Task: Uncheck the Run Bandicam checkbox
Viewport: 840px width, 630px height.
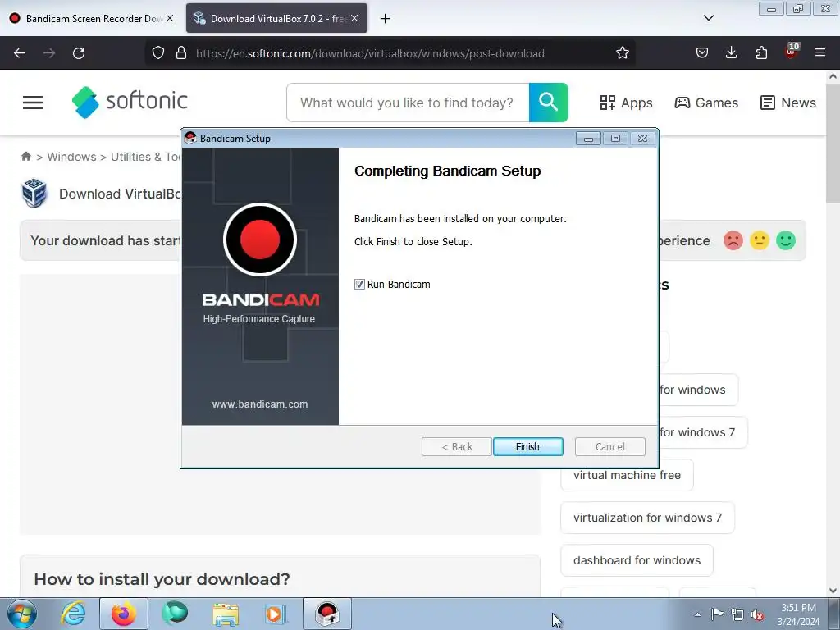Action: 359,285
